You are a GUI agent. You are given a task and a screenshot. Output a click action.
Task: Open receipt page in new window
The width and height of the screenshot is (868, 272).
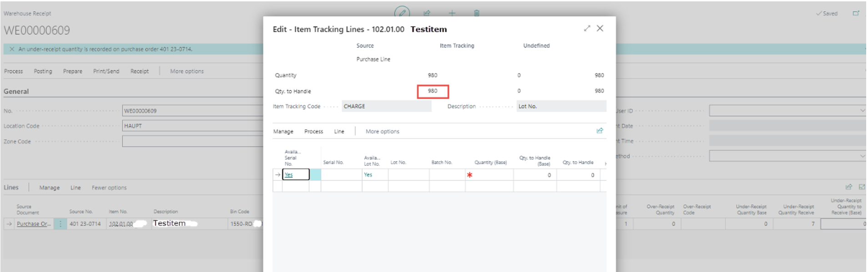tap(856, 13)
